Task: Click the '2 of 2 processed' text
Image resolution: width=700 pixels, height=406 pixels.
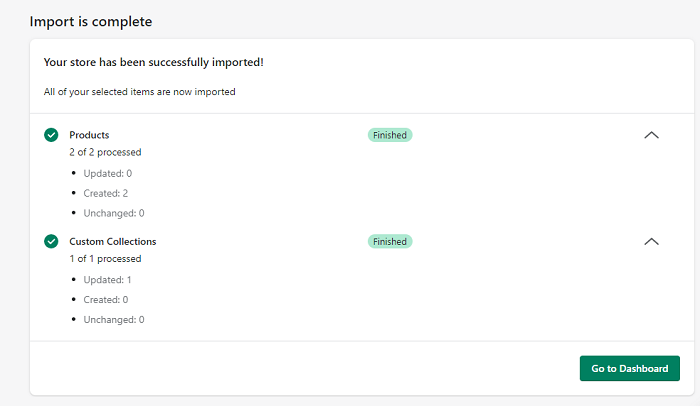Action: tap(105, 152)
